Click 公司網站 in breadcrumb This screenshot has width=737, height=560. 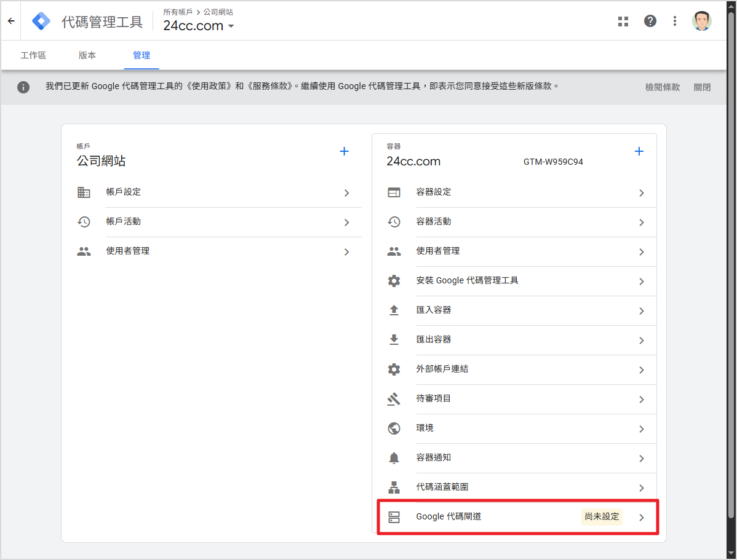coord(218,12)
